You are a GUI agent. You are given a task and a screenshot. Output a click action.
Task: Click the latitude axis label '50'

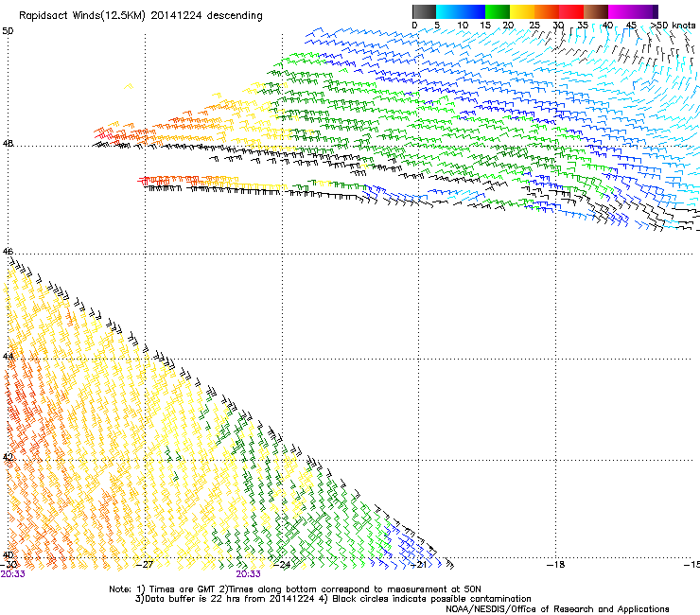pos(8,31)
